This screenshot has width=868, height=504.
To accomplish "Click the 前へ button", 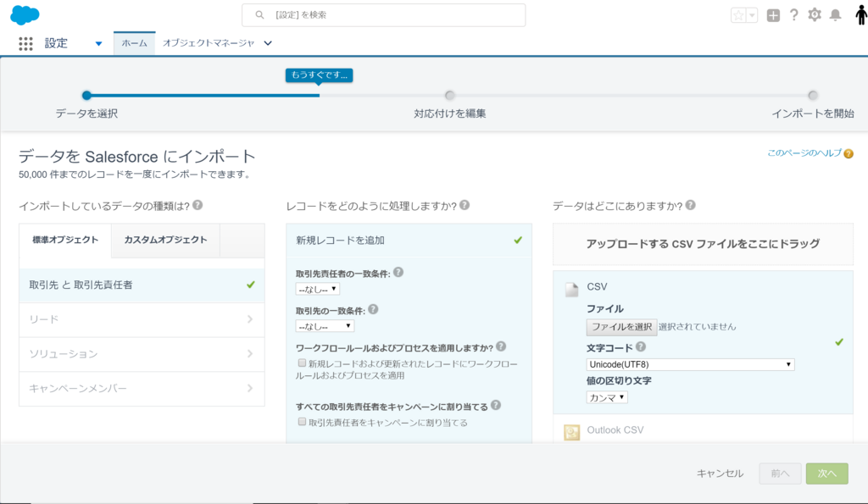I will coord(780,474).
